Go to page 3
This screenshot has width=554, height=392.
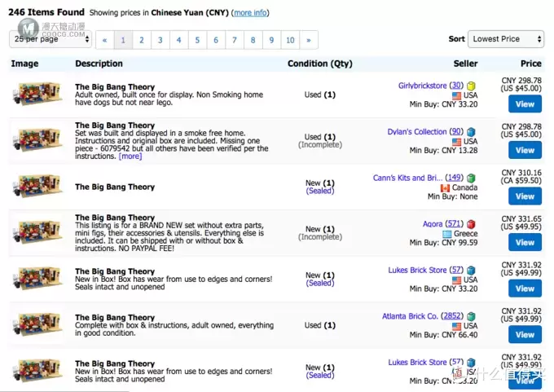[x=160, y=40]
